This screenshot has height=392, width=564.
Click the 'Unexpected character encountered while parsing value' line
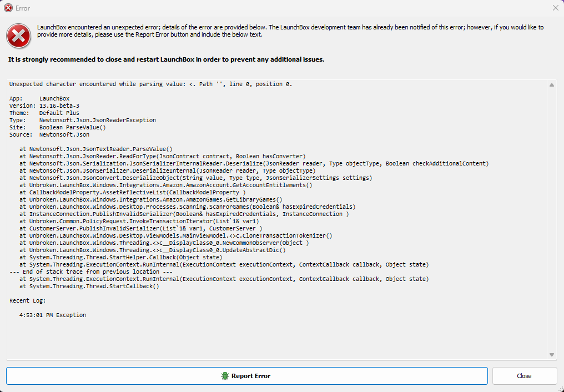[150, 84]
